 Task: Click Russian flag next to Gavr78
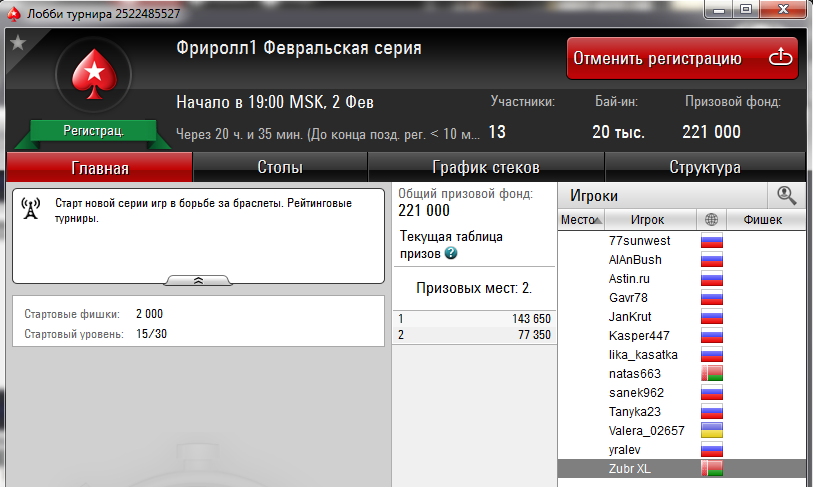tap(712, 298)
